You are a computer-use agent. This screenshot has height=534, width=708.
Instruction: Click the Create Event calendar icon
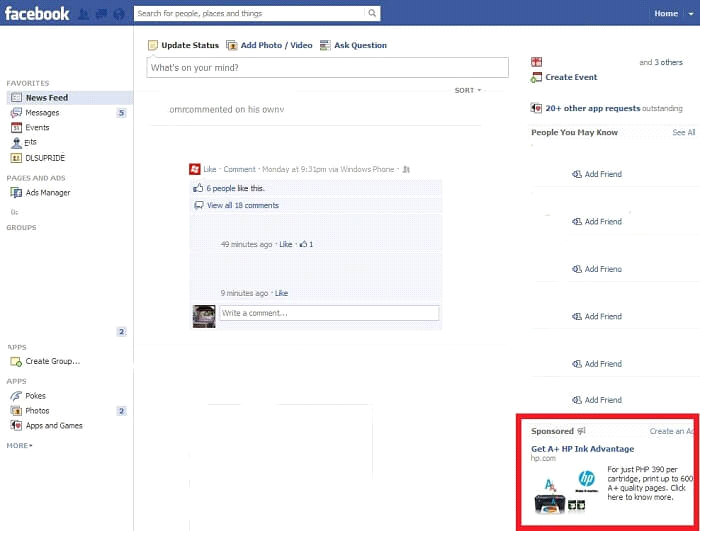click(x=537, y=77)
